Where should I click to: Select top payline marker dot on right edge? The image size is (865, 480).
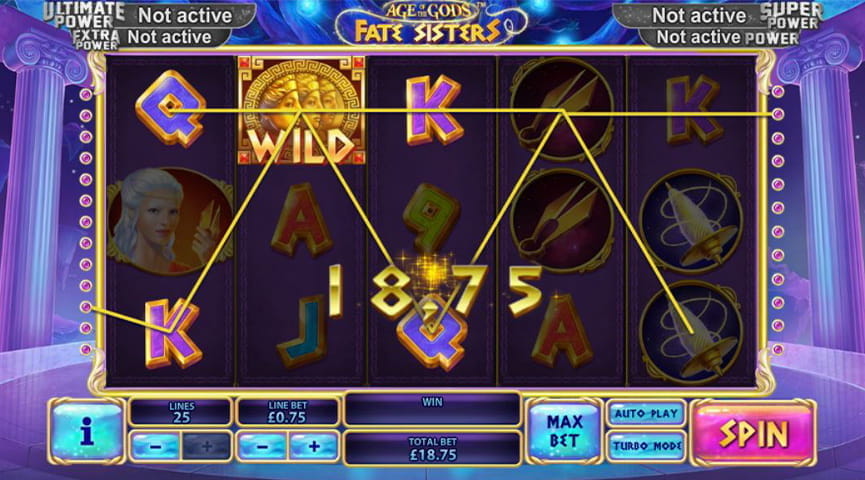tap(778, 92)
